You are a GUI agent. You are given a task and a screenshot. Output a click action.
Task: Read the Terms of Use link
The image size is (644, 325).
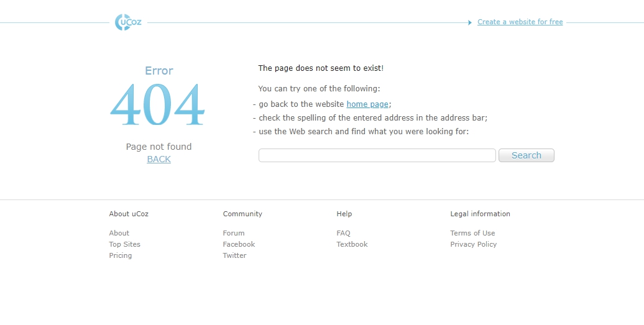tap(472, 233)
